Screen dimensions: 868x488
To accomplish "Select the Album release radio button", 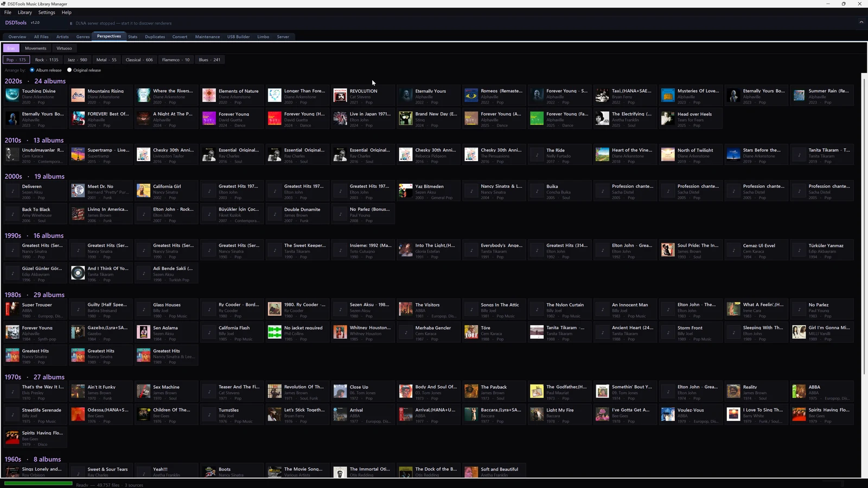I will pyautogui.click(x=32, y=70).
